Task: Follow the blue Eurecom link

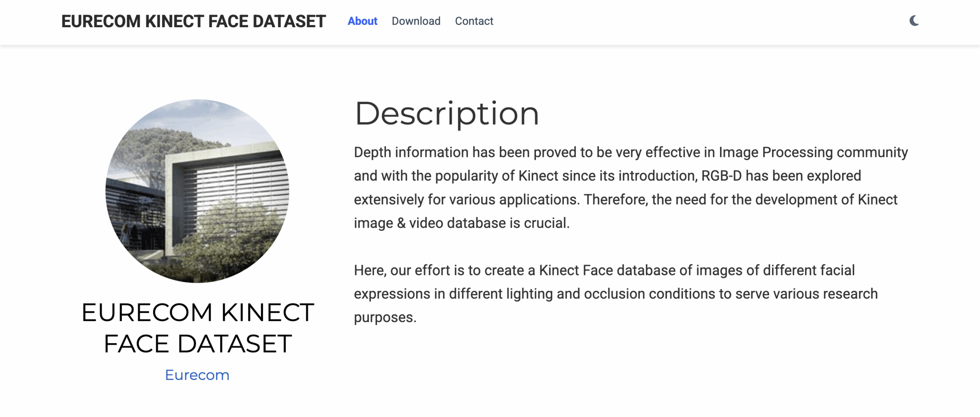Action: [x=197, y=375]
